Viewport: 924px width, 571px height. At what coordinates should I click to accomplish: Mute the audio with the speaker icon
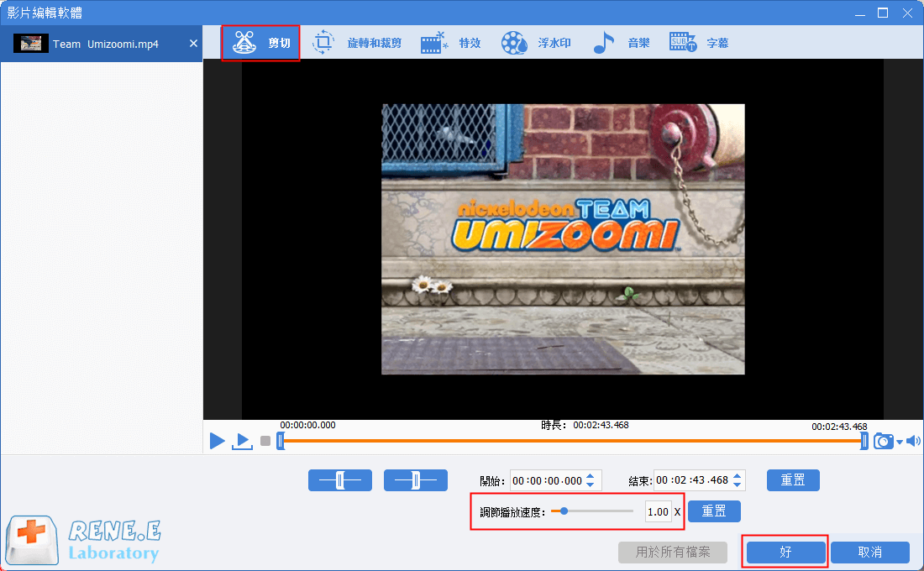[913, 441]
